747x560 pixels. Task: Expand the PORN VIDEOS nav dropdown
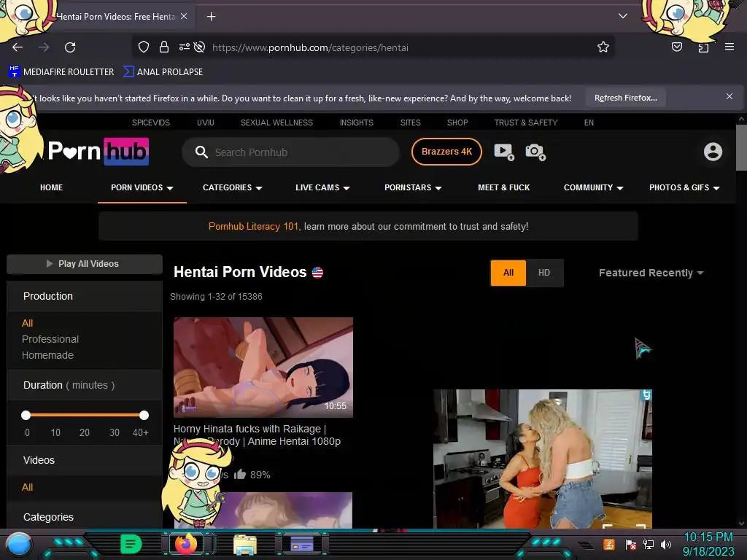click(142, 187)
